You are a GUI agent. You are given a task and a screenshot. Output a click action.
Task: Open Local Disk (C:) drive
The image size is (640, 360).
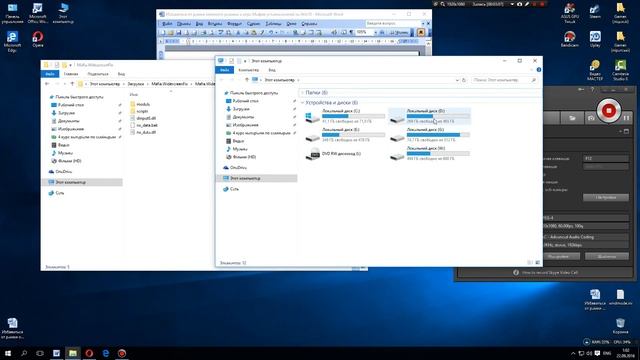[x=344, y=116]
